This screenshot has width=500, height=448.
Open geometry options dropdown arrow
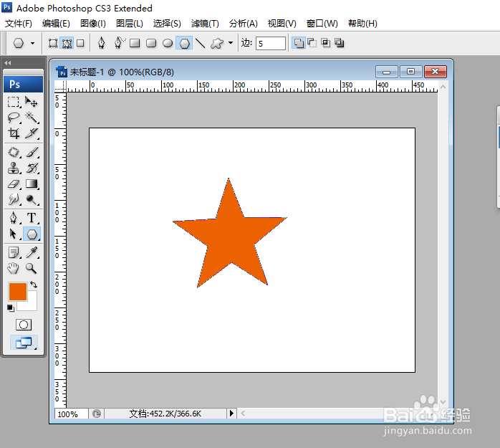[231, 43]
